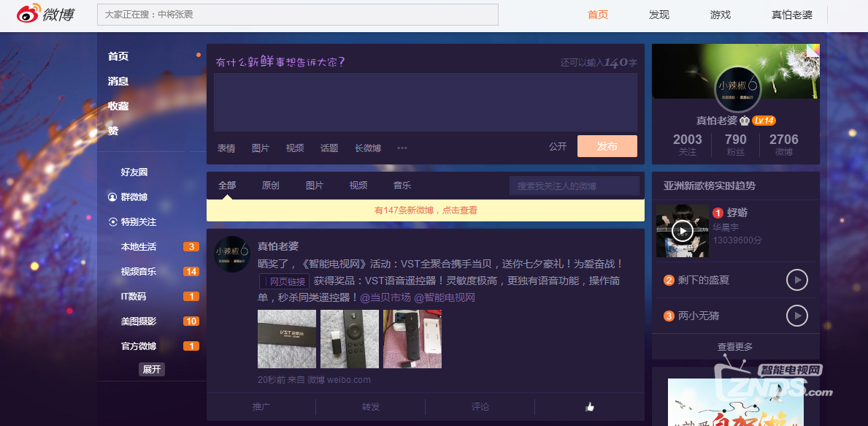Open the 网页链接 link in post
Screen dimensions: 868x426
(x=285, y=281)
